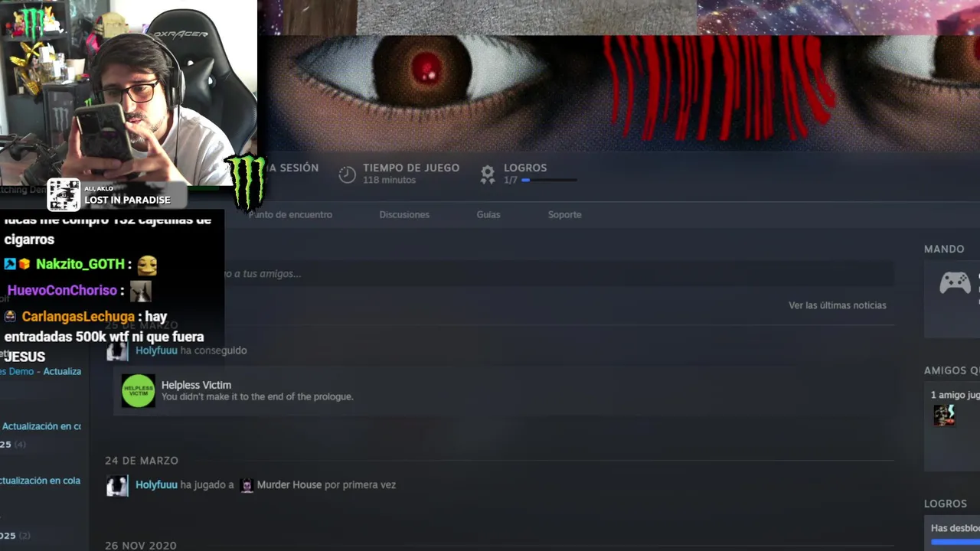
Task: Click LOST IN PARADISE song title
Action: (127, 201)
